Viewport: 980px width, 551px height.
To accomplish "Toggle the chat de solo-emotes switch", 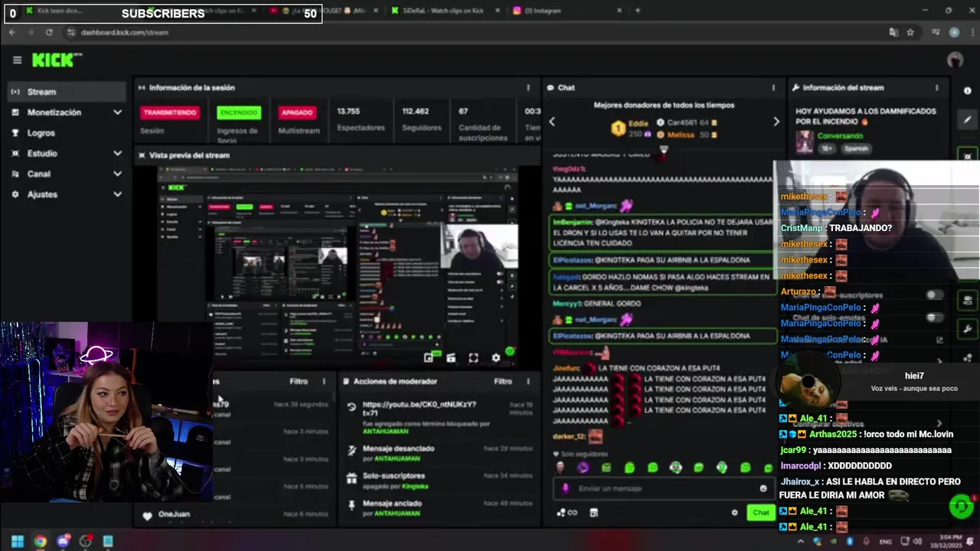I will point(934,317).
